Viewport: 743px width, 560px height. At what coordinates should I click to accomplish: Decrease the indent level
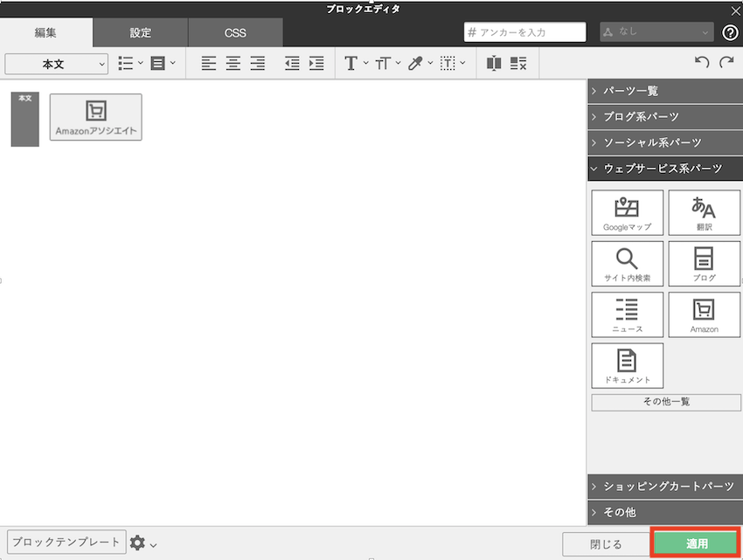pos(292,63)
